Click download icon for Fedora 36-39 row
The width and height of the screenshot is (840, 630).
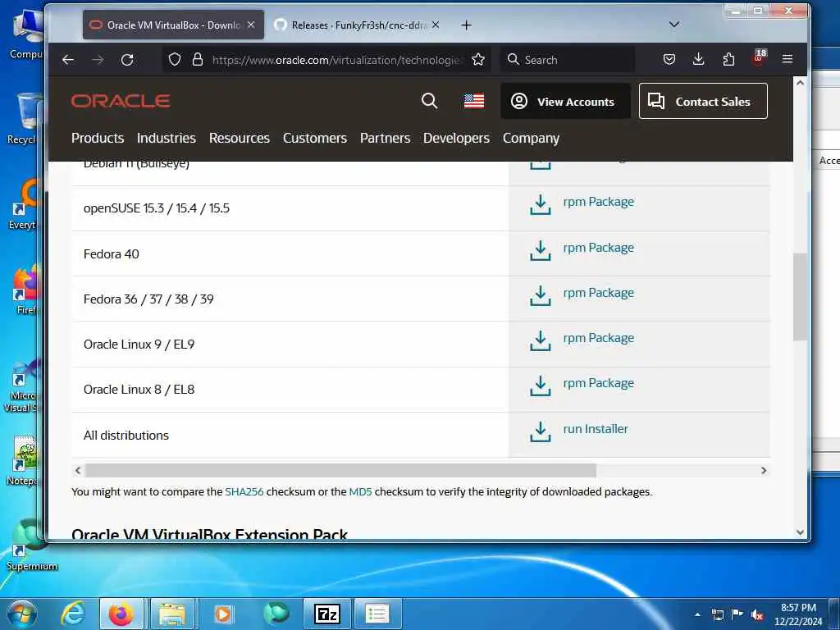(541, 295)
